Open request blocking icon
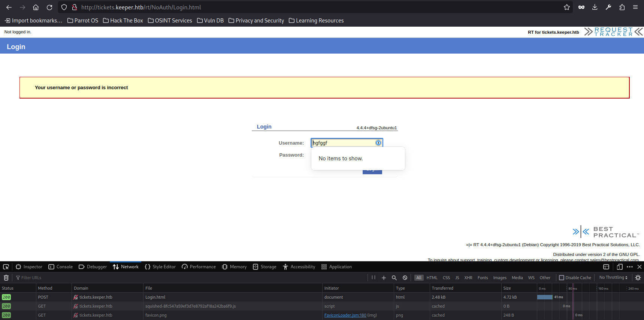 405,278
